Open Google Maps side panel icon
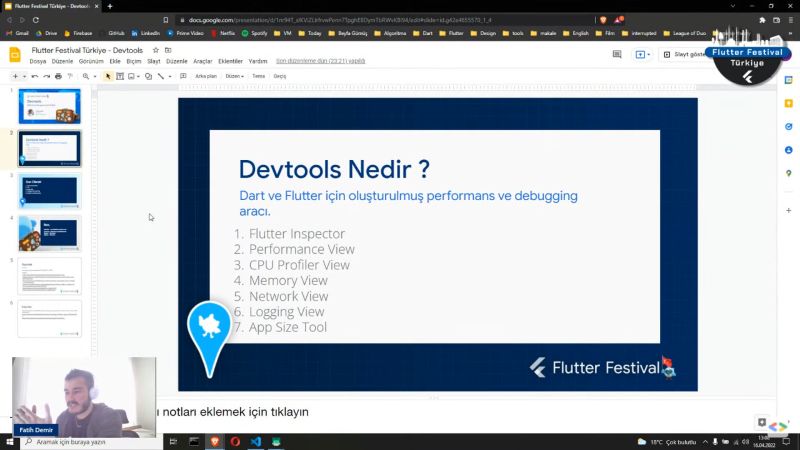 (789, 173)
